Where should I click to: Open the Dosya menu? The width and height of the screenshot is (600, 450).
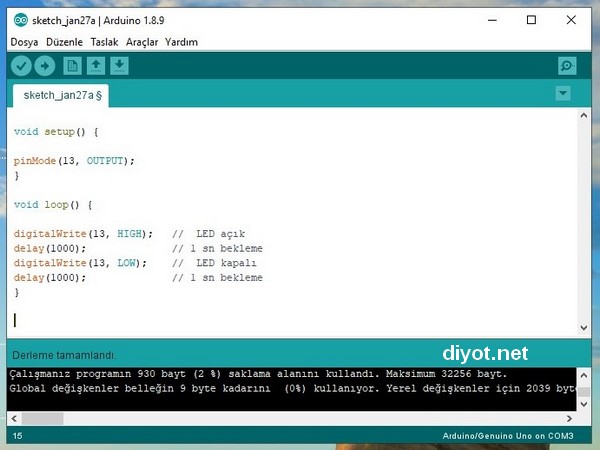(x=24, y=42)
